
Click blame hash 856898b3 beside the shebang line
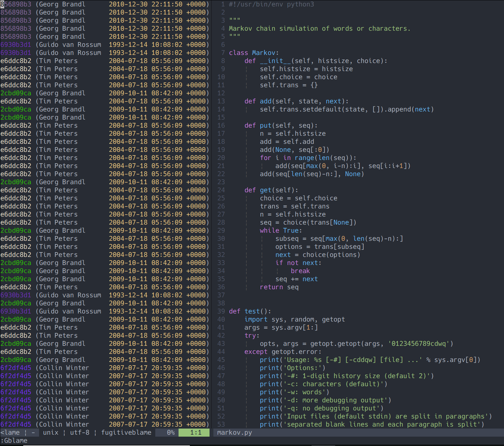pos(16,4)
